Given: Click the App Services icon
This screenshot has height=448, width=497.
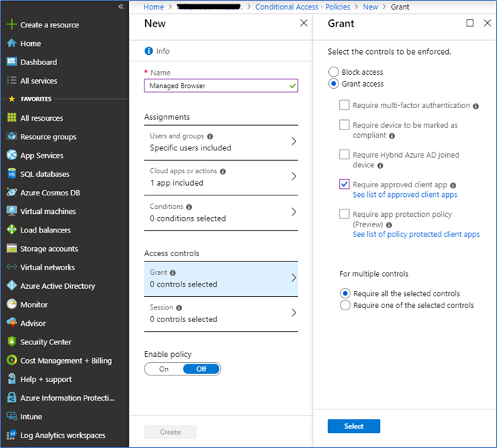Looking at the screenshot, I should [12, 155].
